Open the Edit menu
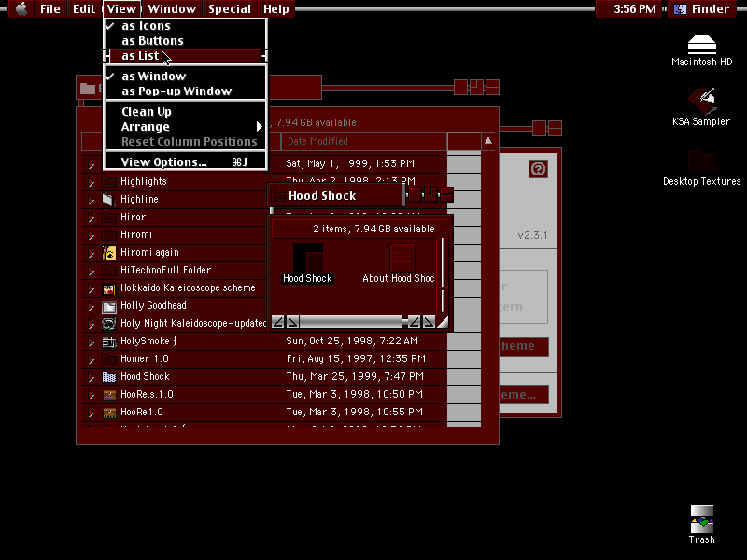 pyautogui.click(x=84, y=8)
